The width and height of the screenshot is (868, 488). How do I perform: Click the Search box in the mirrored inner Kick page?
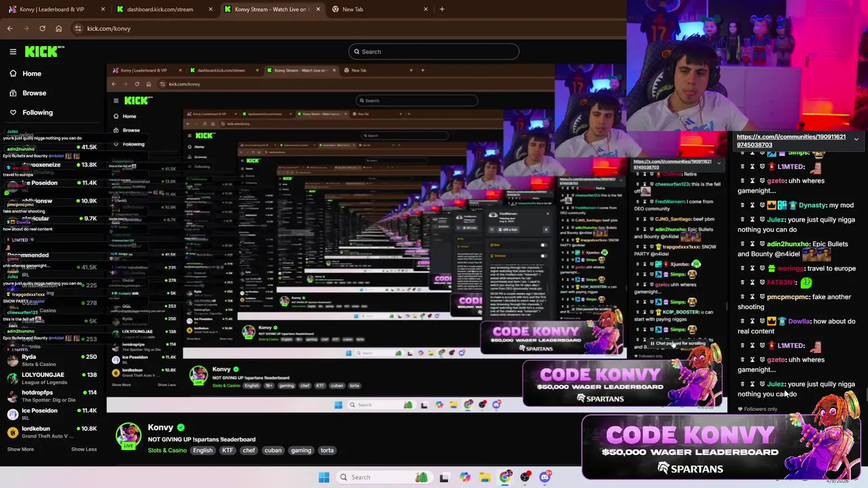[x=416, y=100]
